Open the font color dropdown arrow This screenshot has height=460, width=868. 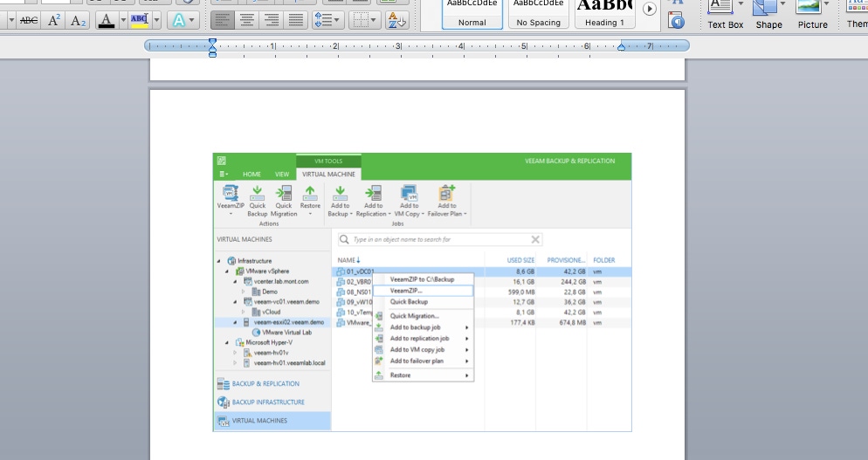(123, 21)
